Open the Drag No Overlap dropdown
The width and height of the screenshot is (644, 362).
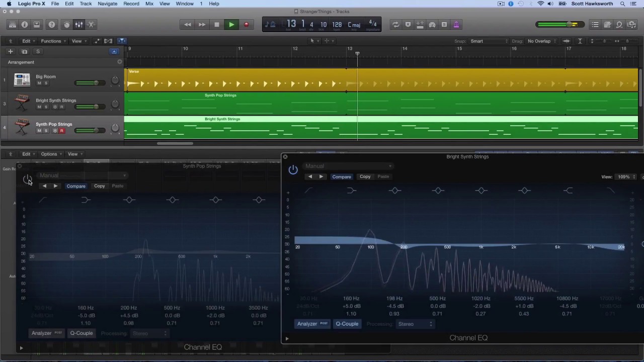click(x=541, y=41)
